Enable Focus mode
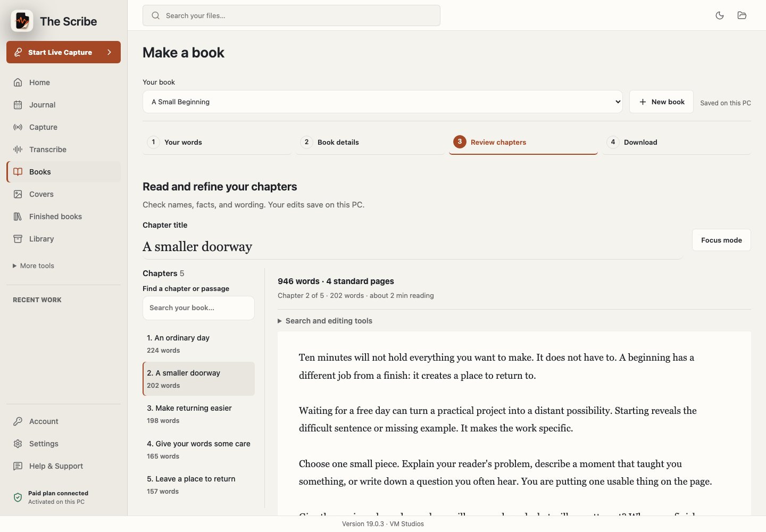The height and width of the screenshot is (532, 766). click(721, 240)
